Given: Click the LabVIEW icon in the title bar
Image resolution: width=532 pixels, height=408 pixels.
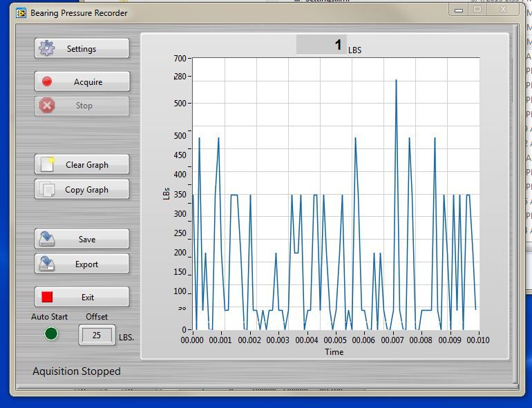Looking at the screenshot, I should point(21,13).
